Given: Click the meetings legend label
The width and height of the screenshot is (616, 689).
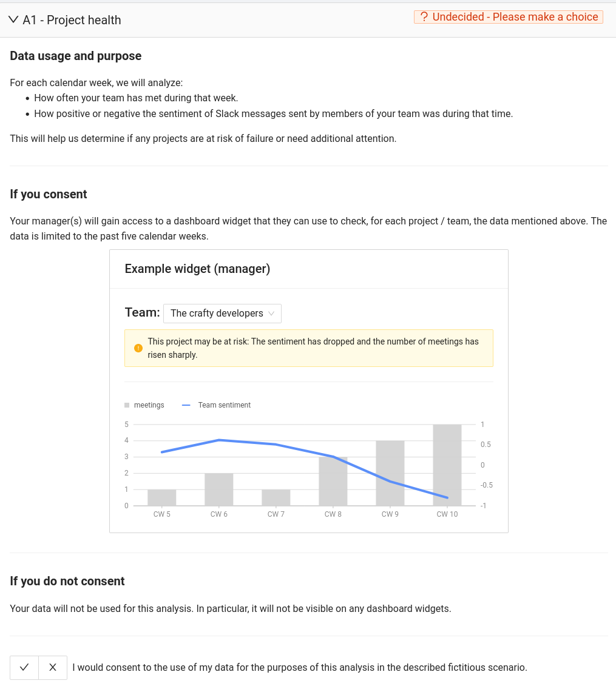Looking at the screenshot, I should (x=149, y=405).
